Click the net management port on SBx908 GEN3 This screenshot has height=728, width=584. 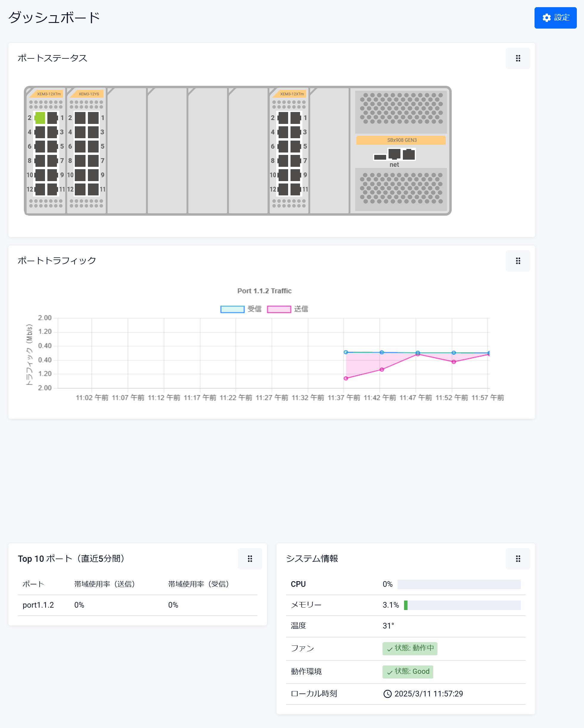point(394,154)
